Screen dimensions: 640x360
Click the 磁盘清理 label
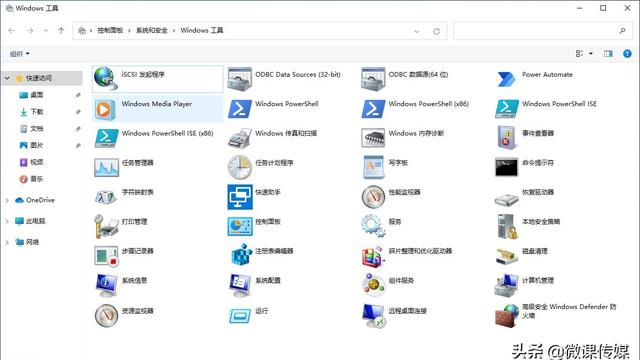tap(535, 251)
